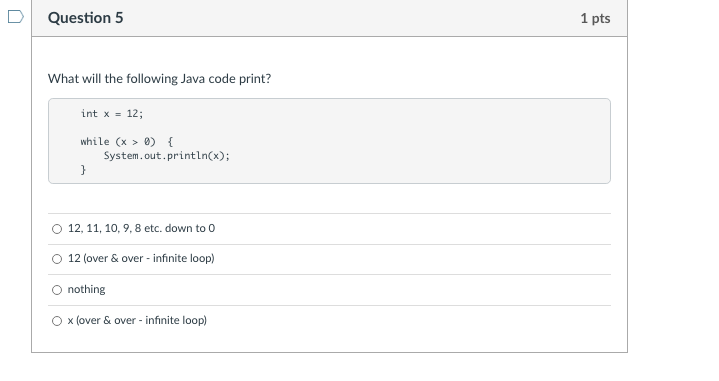This screenshot has height=381, width=719.
Task: Click answer text '12, 11, 10, 9, 8 etc. down to 0'
Action: (141, 228)
